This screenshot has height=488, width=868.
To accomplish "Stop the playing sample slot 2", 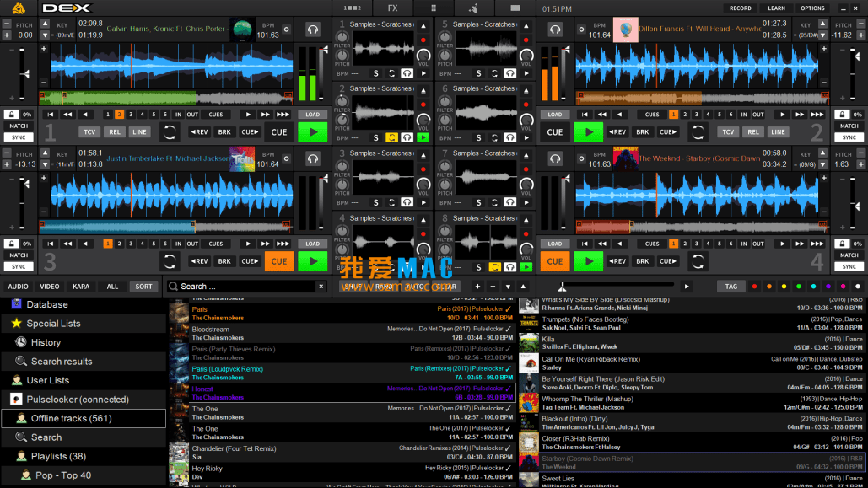I will point(423,137).
